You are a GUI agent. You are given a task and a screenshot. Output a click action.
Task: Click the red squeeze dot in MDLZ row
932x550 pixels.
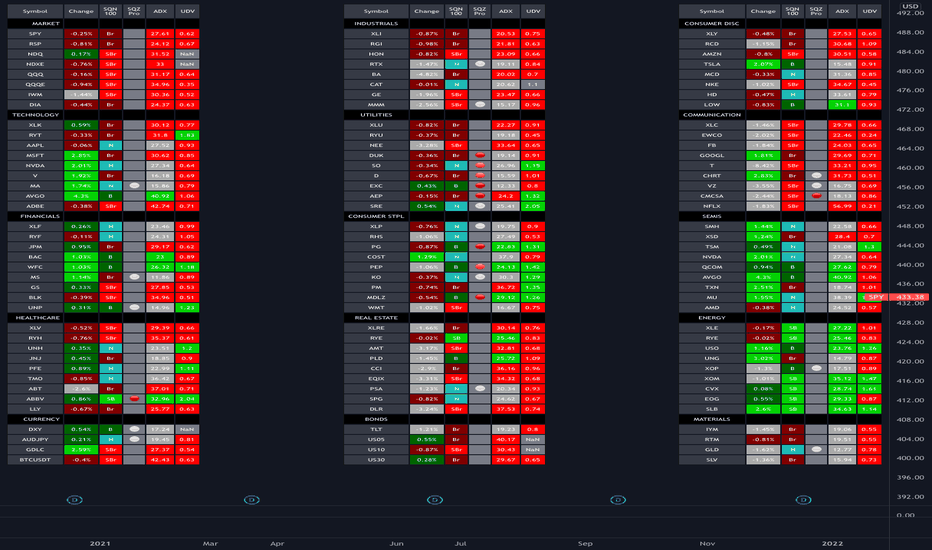[x=480, y=297]
